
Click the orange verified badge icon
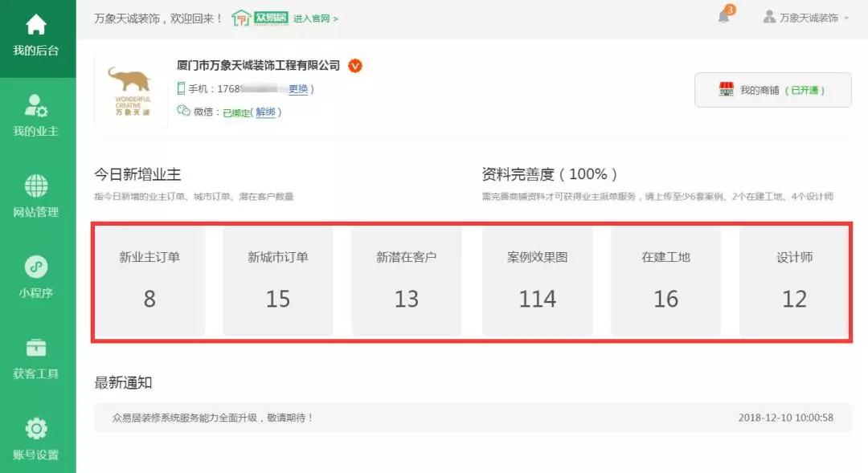tap(355, 66)
